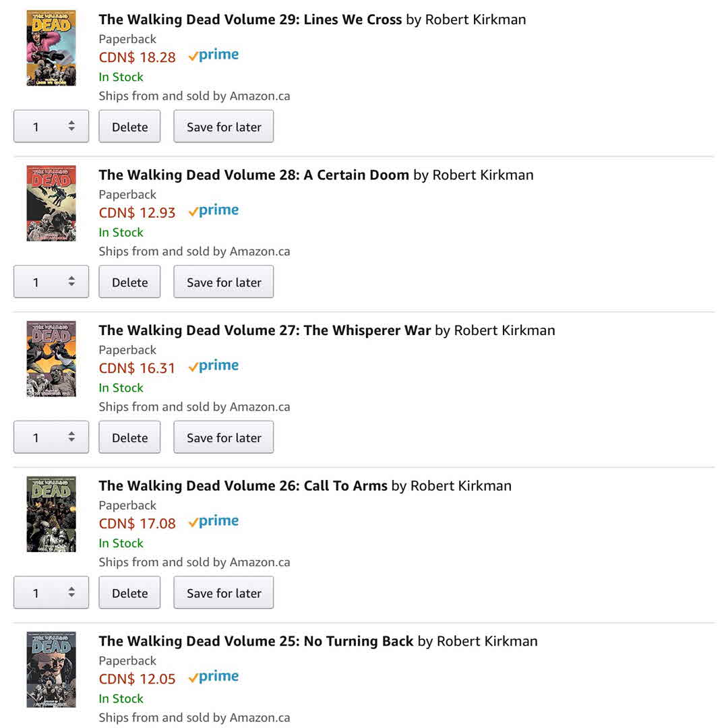Click the Prime logo next to CDN$ 16.31
Screen dimensions: 728x728
coord(214,367)
